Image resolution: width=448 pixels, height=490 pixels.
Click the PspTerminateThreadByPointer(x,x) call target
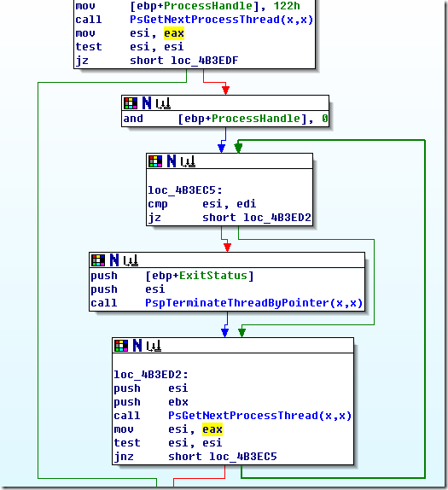[x=253, y=303]
